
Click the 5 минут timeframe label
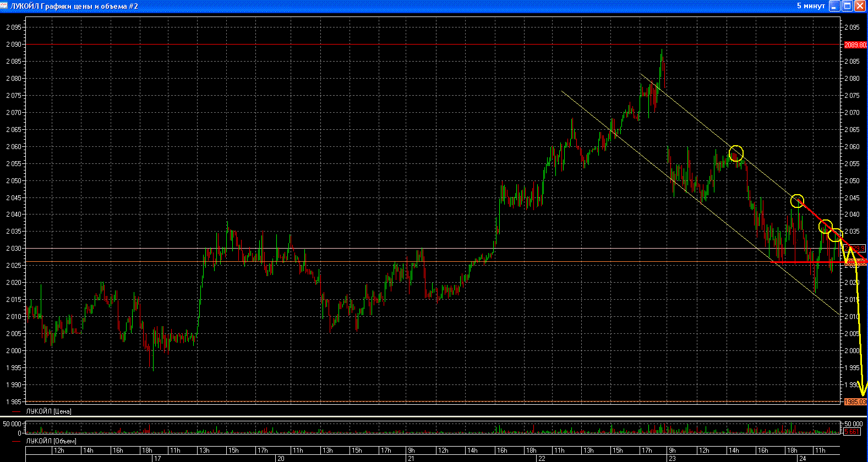811,6
